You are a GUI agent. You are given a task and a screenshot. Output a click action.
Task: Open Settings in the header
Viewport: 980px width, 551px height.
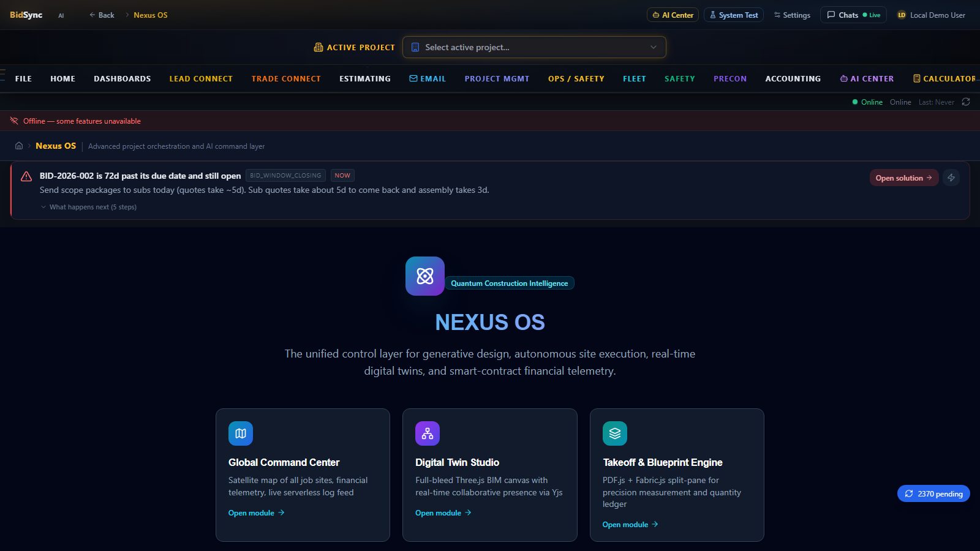click(x=792, y=15)
